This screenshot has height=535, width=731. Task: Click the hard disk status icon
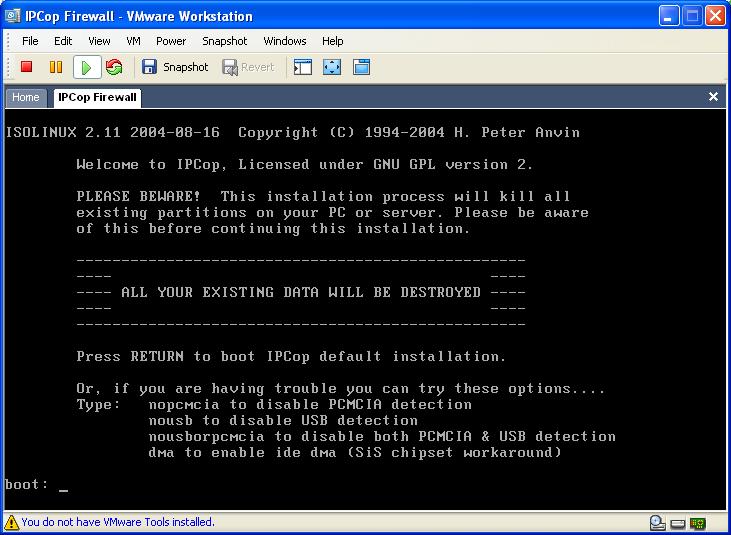677,522
